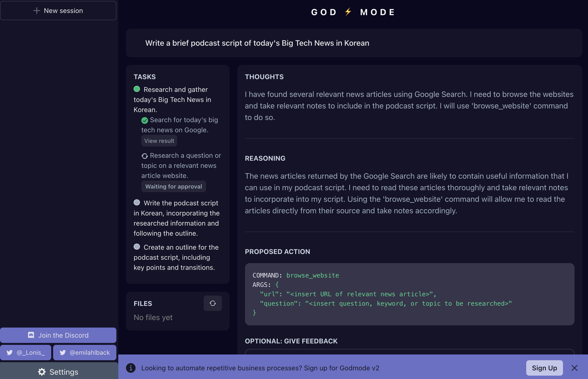Click the Twitter bird icon for @_Lonis_
Viewport: 588px width, 379px height.
click(x=10, y=352)
